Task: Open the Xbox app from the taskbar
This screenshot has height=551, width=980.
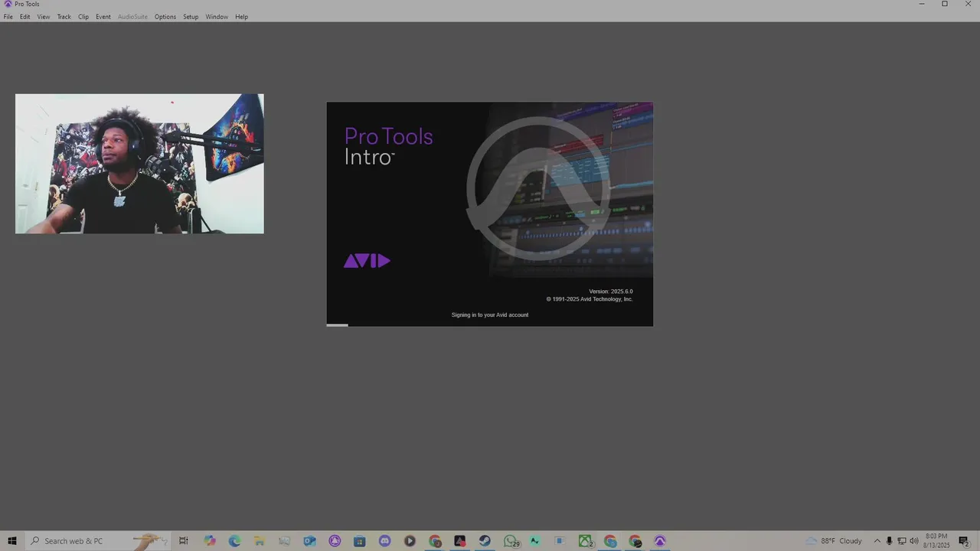Action: pos(586,541)
